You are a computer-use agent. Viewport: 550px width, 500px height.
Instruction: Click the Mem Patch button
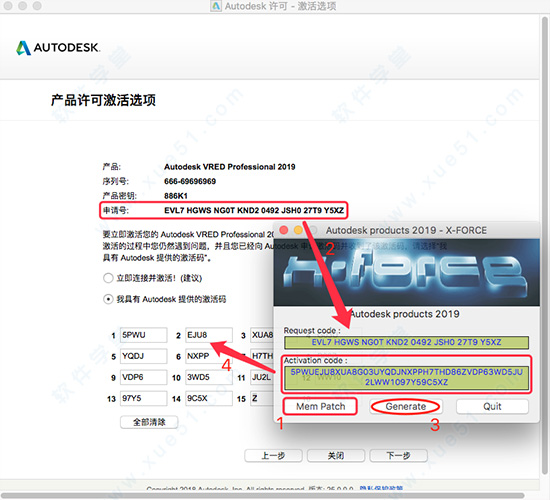click(x=320, y=406)
